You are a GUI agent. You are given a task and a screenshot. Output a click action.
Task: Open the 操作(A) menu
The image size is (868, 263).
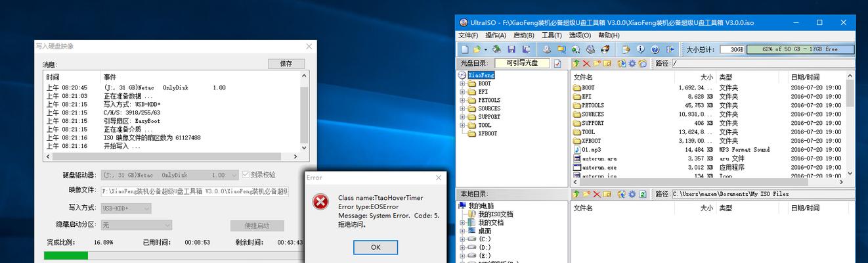click(496, 36)
